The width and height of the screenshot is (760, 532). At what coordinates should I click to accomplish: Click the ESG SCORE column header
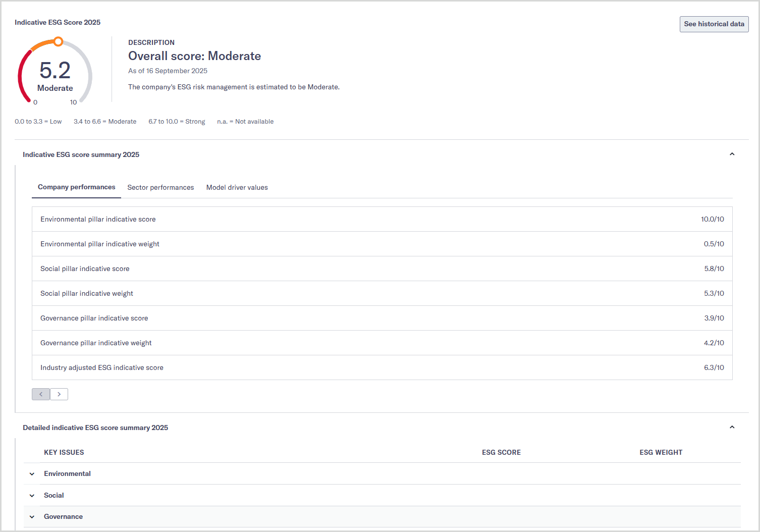[x=501, y=453]
